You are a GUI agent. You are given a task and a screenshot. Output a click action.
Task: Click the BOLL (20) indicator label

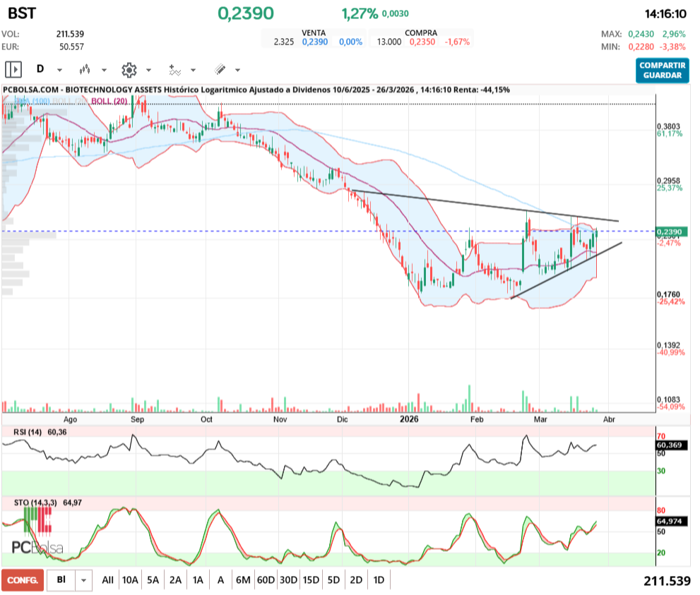111,102
